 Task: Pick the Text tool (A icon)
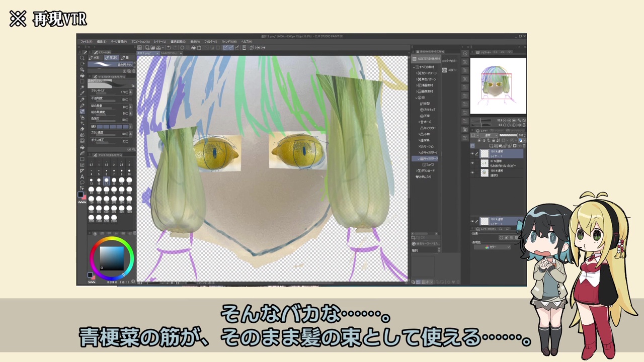pos(82,177)
